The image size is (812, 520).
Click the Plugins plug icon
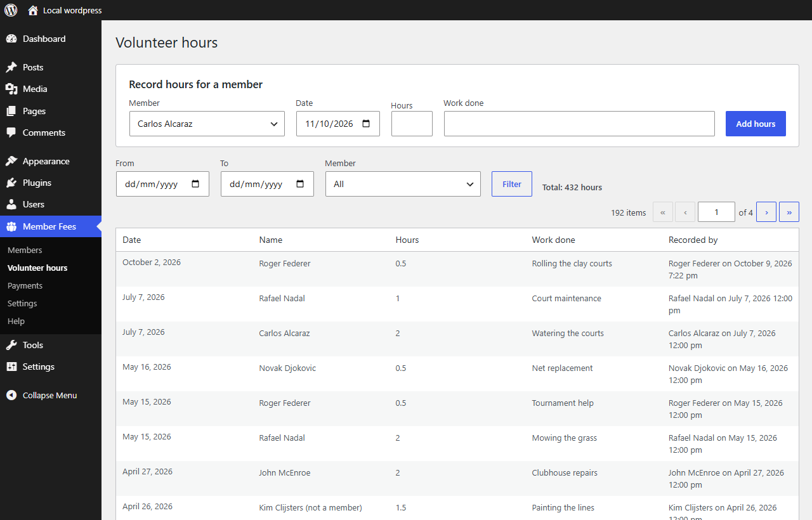pos(11,183)
